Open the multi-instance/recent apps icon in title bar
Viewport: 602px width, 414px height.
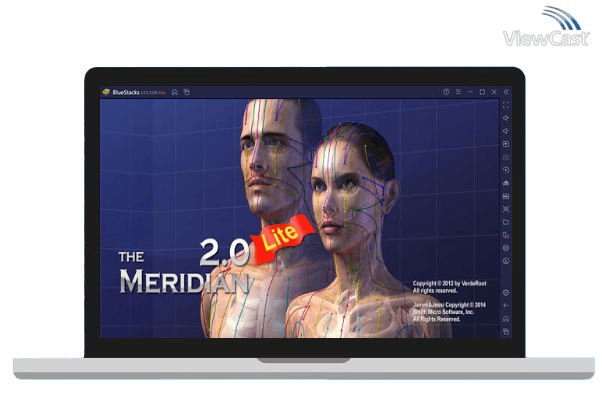click(x=187, y=92)
